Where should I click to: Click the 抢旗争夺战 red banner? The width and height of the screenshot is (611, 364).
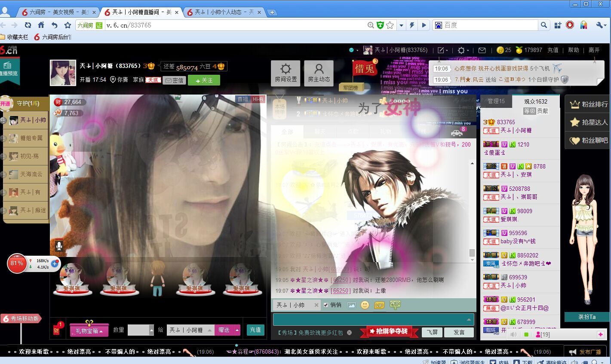(x=389, y=331)
